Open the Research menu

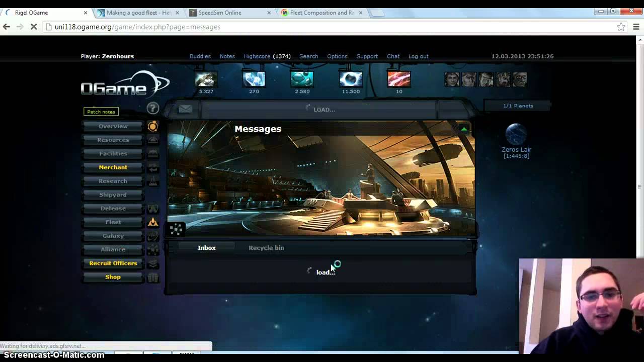(113, 181)
